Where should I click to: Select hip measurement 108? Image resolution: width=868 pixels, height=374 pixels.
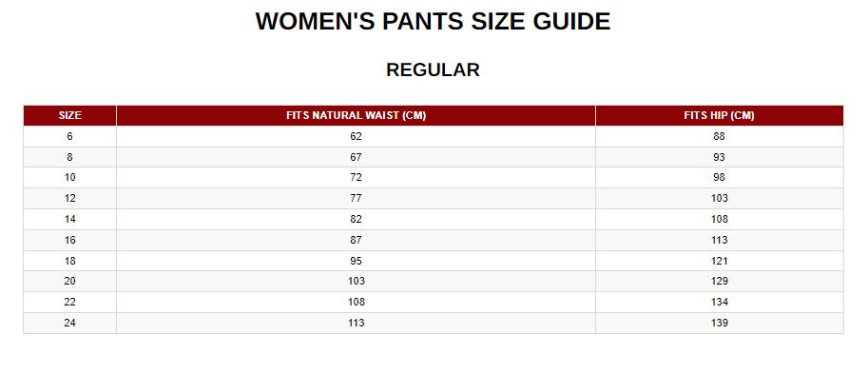(x=719, y=220)
